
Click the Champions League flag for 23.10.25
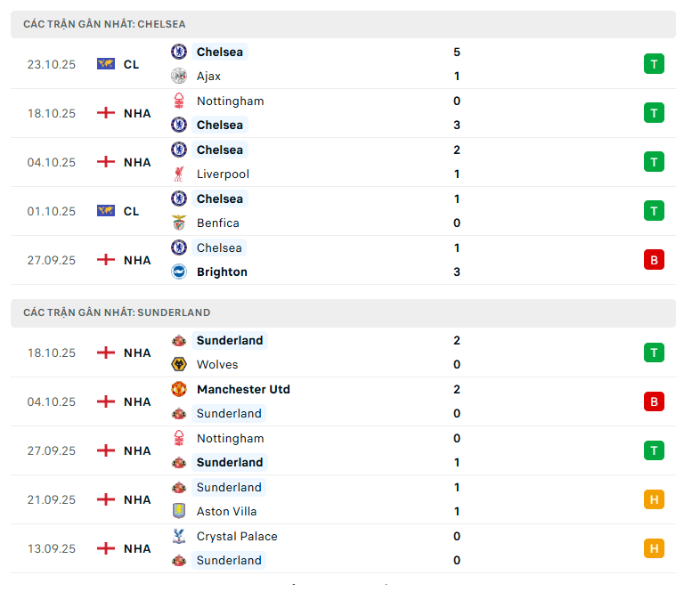point(106,64)
